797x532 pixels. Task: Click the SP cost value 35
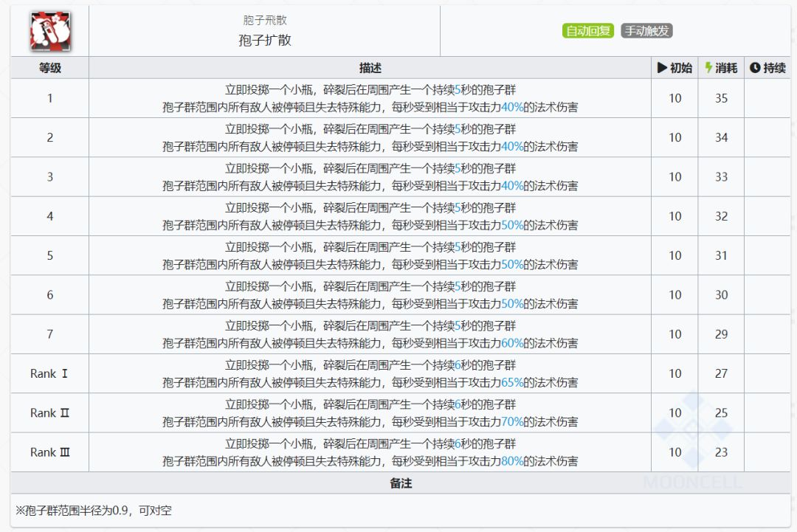pyautogui.click(x=721, y=98)
